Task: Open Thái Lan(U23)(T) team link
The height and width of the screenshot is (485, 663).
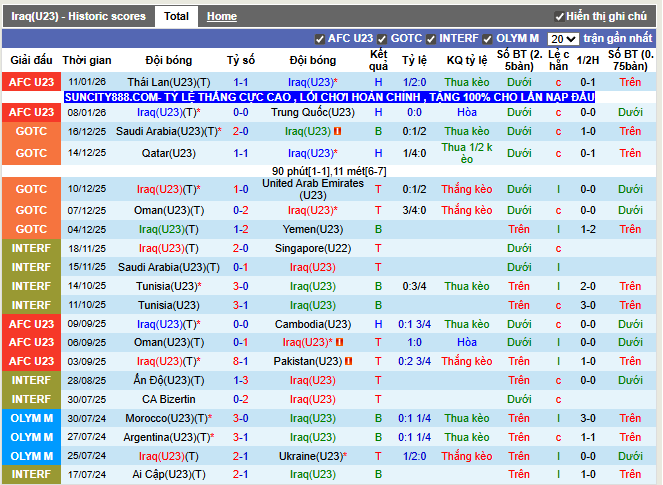Action: pyautogui.click(x=169, y=82)
